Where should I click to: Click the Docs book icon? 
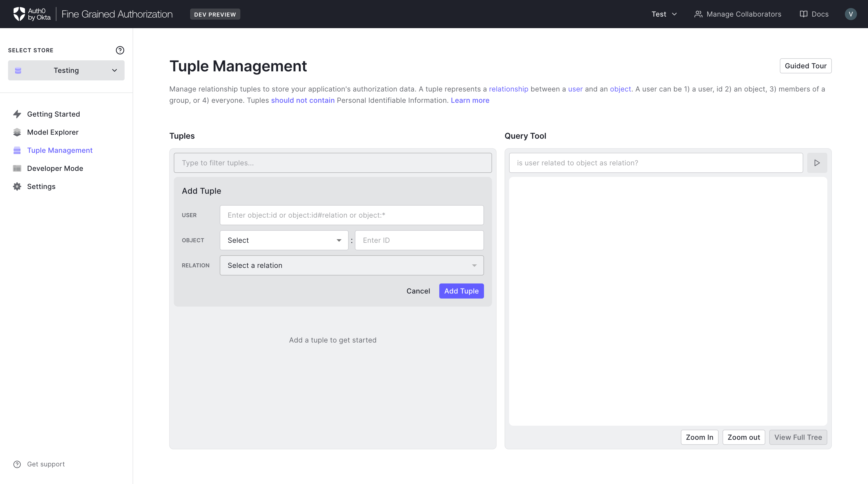(x=804, y=14)
